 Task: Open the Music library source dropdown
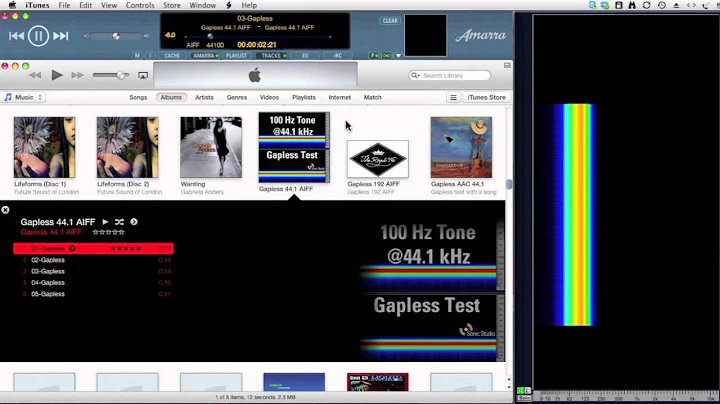click(23, 97)
